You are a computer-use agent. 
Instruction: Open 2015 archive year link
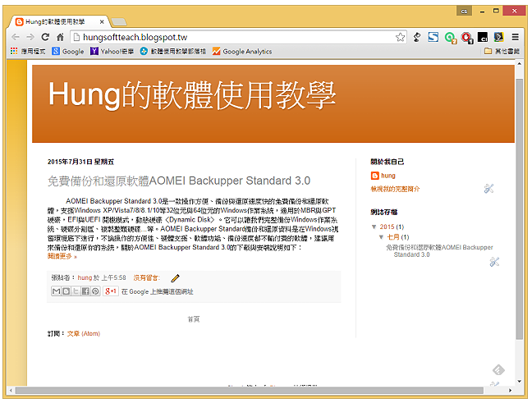pyautogui.click(x=388, y=227)
